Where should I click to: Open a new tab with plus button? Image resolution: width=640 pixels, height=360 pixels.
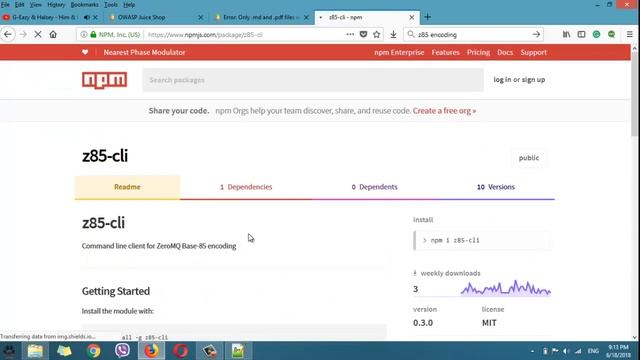point(427,17)
